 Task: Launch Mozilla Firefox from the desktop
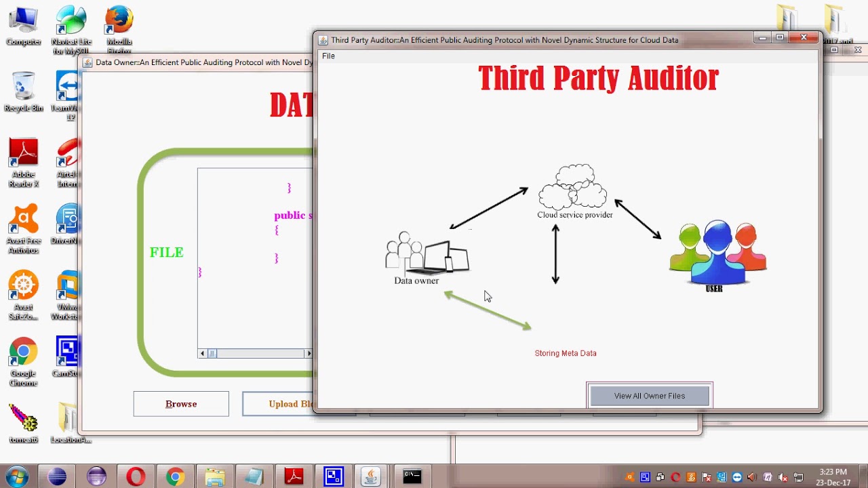(119, 28)
